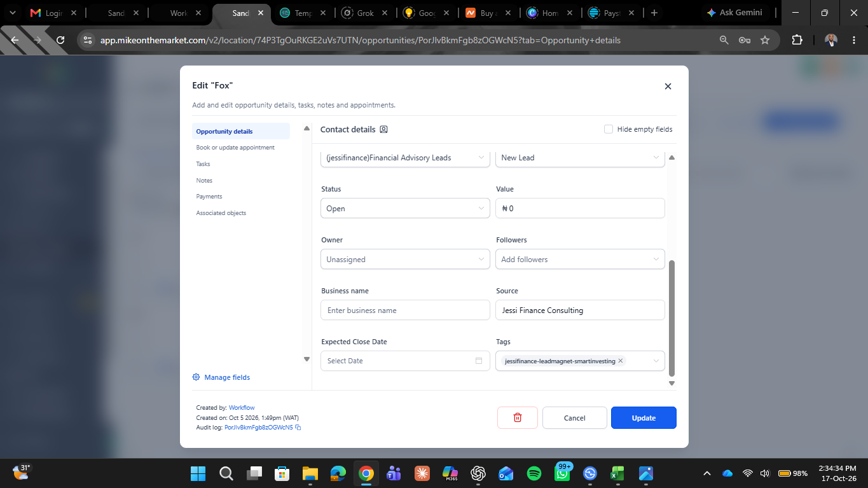Open the Chrome profile avatar
This screenshot has width=868, height=488.
click(x=831, y=40)
